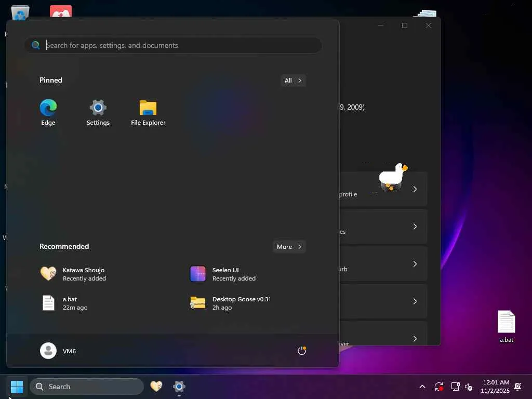532x399 pixels.
Task: Click the power button in Start menu
Action: click(x=302, y=351)
